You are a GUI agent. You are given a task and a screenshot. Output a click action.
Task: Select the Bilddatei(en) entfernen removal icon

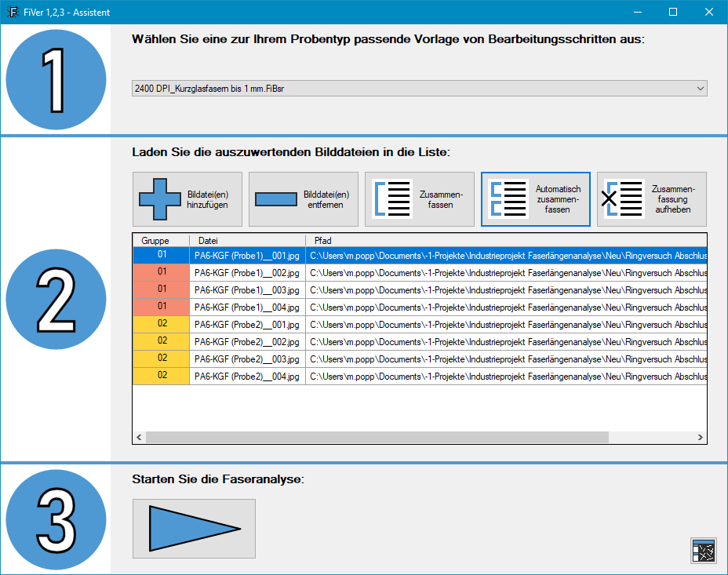pos(275,198)
